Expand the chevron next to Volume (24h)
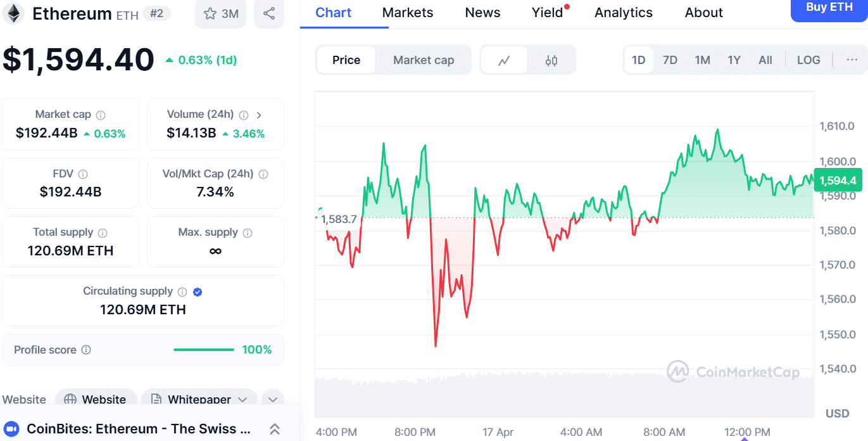The height and width of the screenshot is (441, 868). click(x=259, y=115)
